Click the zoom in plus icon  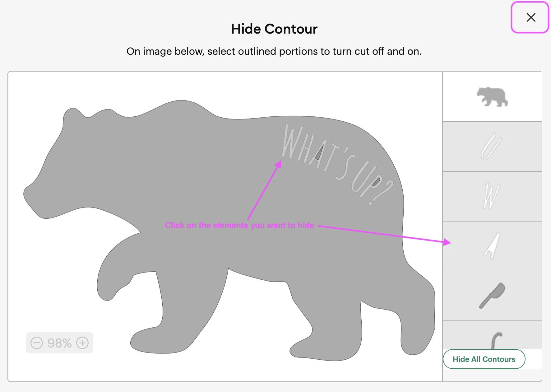tap(82, 343)
